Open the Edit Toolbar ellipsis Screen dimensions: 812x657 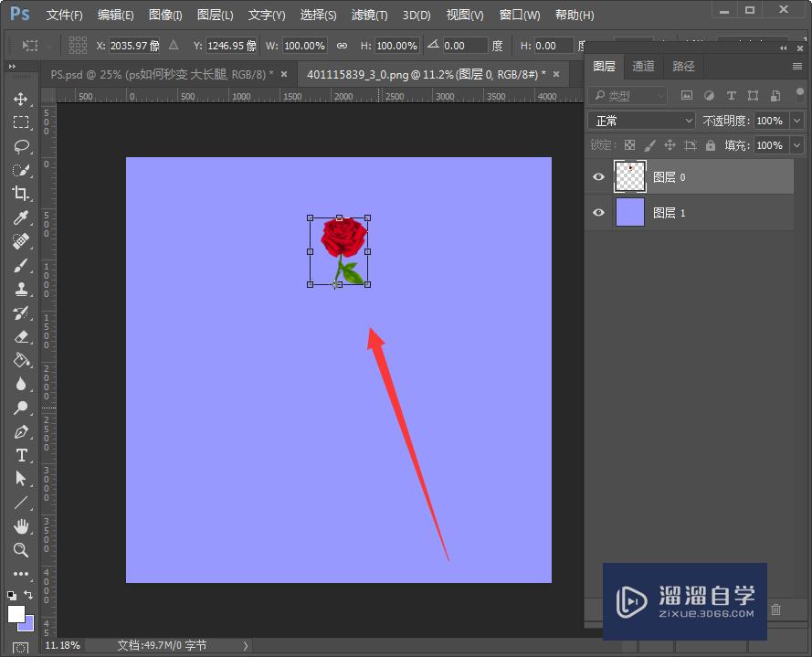tap(21, 574)
